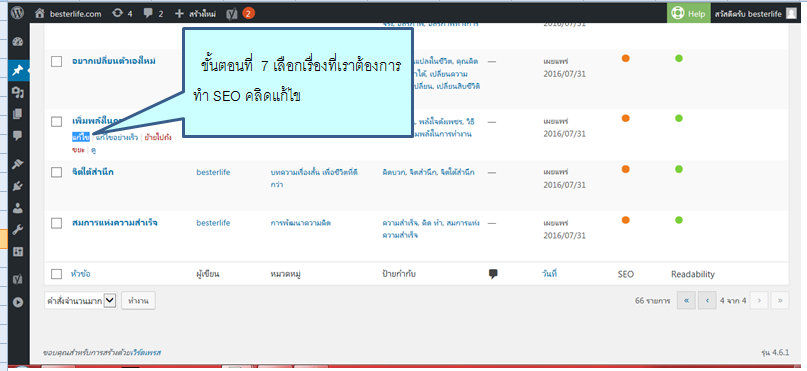Click the green readability dot for สมการแห่งความสำเร็จ
The image size is (807, 371).
(x=679, y=220)
